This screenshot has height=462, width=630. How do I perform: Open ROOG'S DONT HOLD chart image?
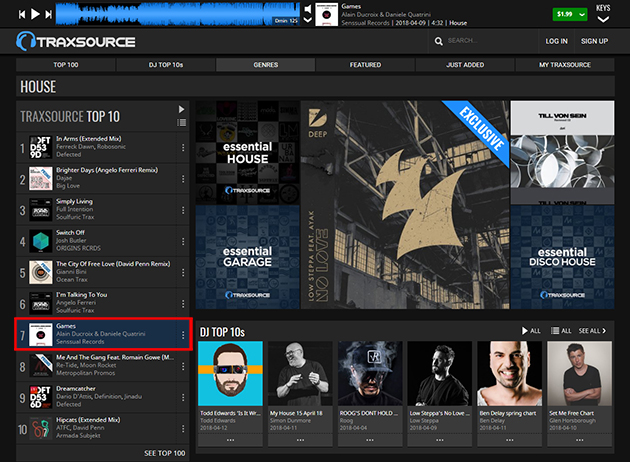[x=370, y=374]
